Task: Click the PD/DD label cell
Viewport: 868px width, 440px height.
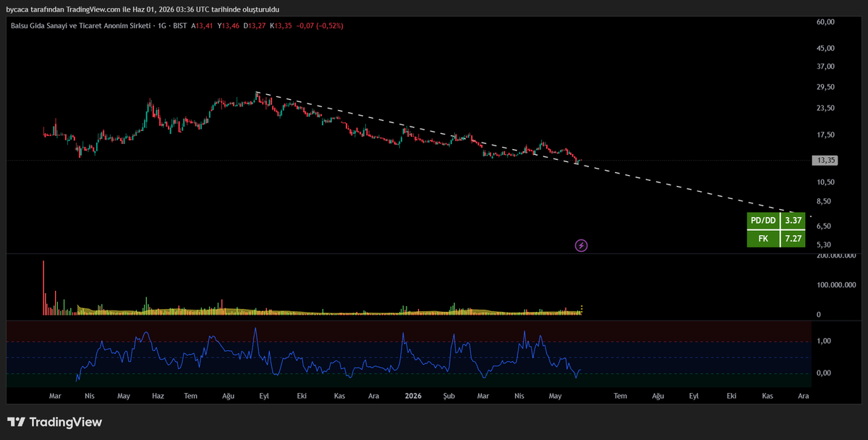Action: click(x=763, y=221)
